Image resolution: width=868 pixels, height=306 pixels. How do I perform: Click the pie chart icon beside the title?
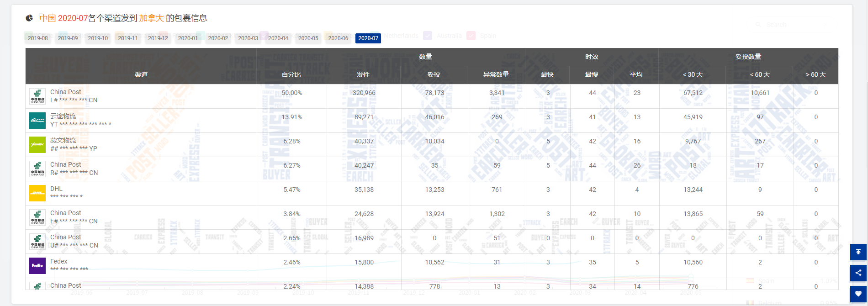(x=29, y=18)
